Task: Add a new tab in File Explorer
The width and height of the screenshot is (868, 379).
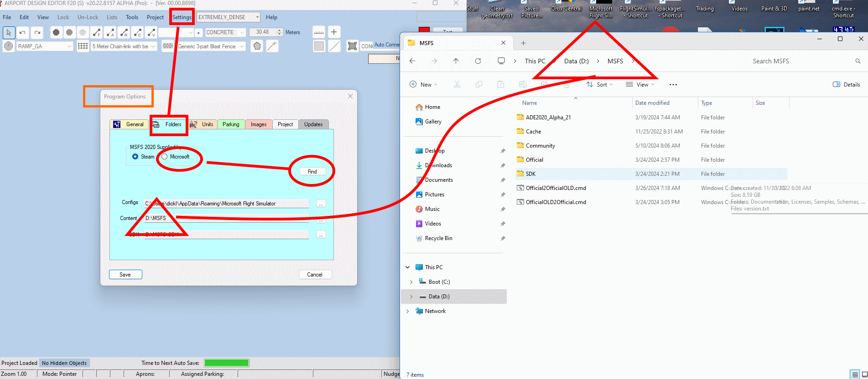Action: (x=523, y=43)
